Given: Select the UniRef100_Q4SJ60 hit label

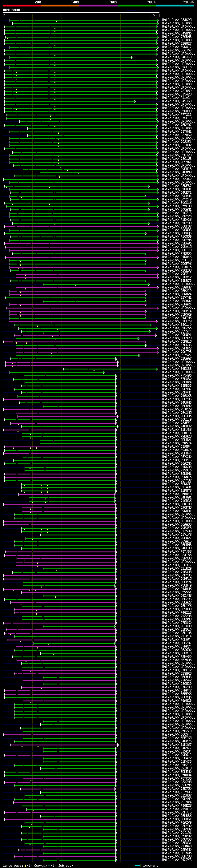Looking at the screenshot, I should click(x=177, y=101).
